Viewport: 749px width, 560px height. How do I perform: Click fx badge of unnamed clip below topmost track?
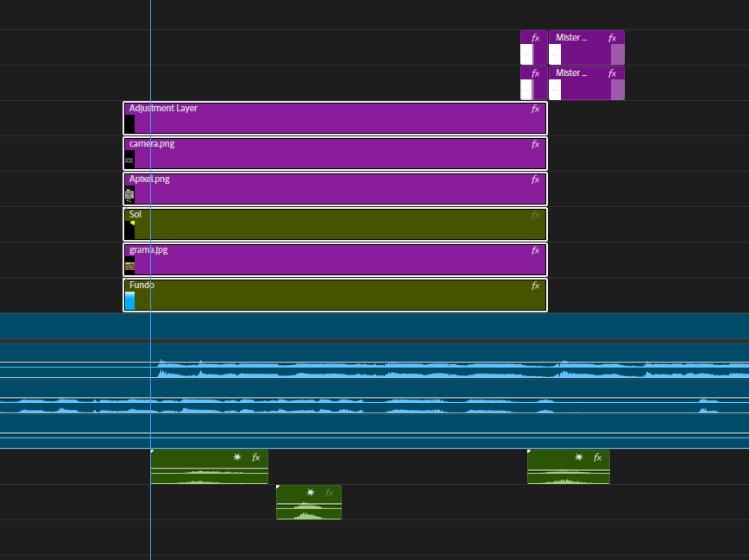tap(536, 73)
